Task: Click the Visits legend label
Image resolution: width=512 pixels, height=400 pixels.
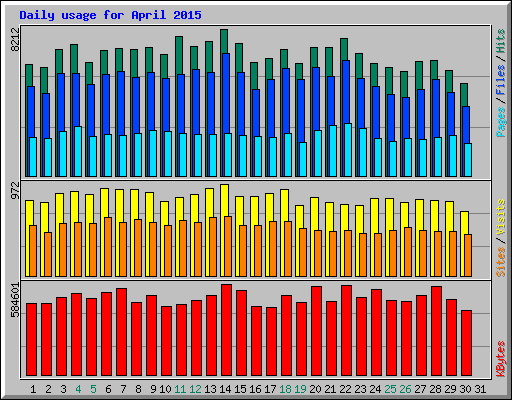Action: tap(500, 218)
